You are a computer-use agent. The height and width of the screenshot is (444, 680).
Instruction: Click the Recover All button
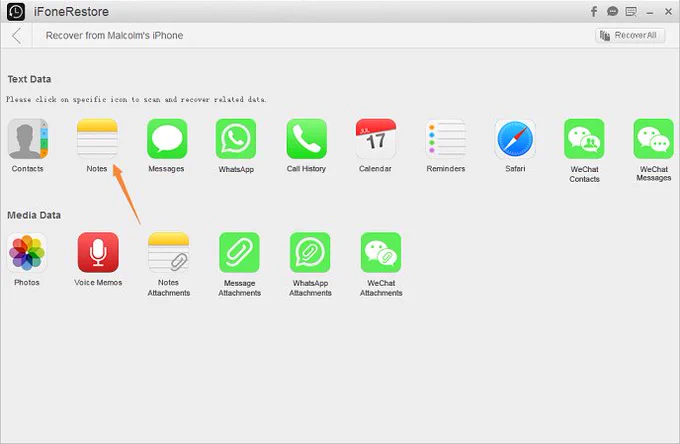pyautogui.click(x=630, y=36)
